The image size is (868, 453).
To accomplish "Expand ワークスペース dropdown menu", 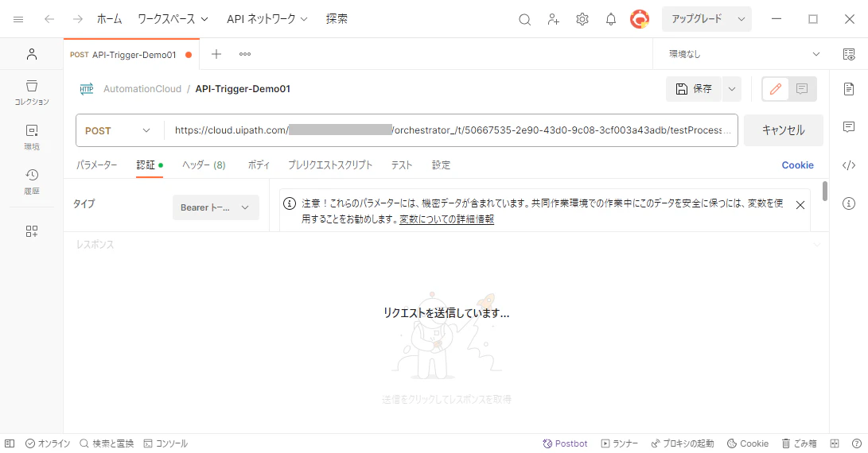I will coord(173,19).
